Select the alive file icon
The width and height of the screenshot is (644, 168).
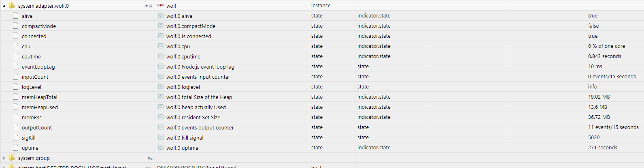tap(16, 16)
